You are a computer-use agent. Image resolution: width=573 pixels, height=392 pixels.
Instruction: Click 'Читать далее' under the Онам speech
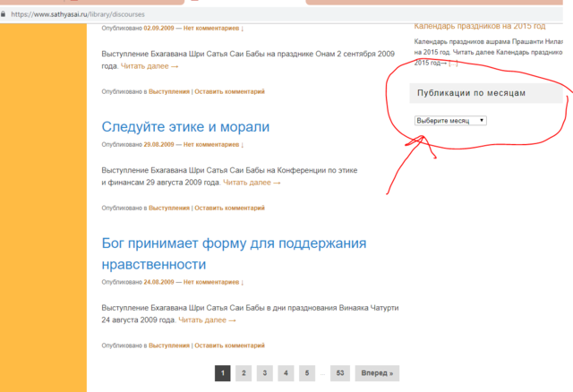(x=150, y=66)
